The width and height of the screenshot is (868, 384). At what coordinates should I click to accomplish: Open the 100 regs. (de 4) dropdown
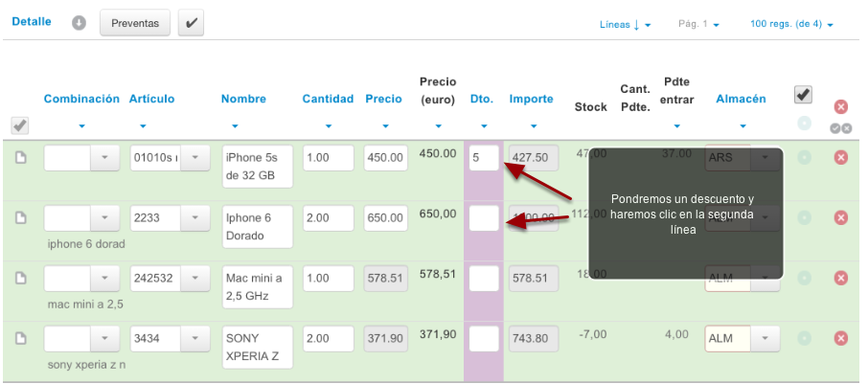pos(791,24)
